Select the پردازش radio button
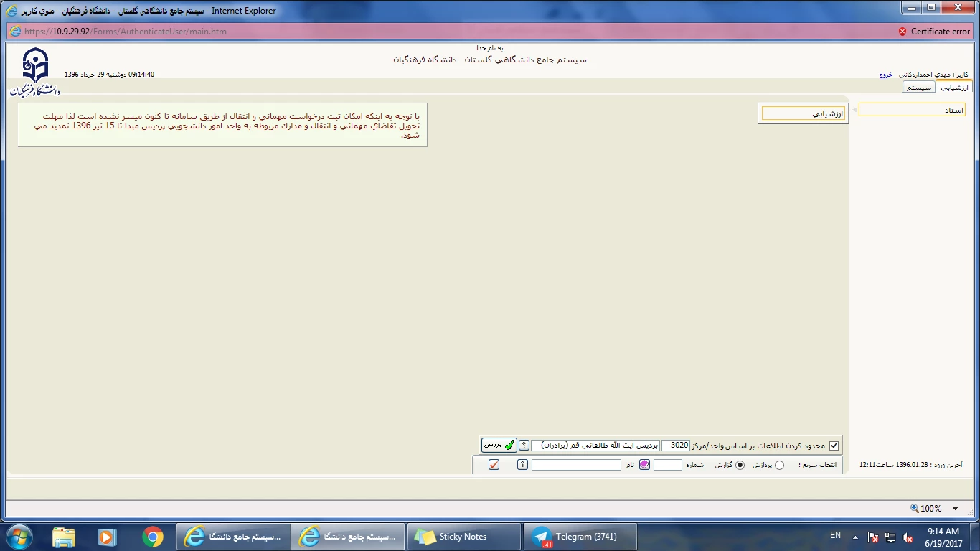This screenshot has height=551, width=980. pyautogui.click(x=780, y=465)
